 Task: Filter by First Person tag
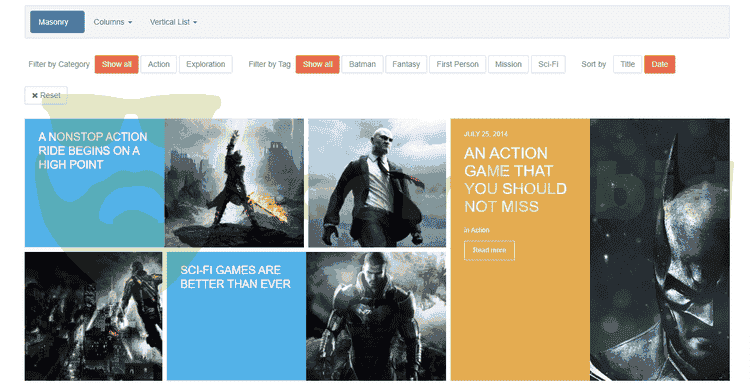coord(457,64)
